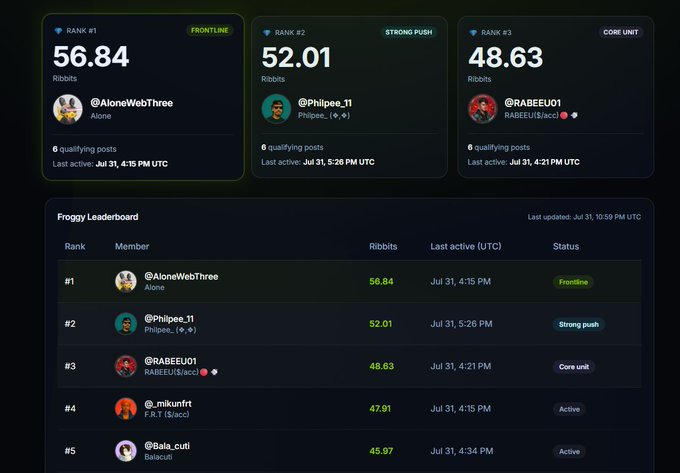Screen dimensions: 680x473
Task: Click the Active status pill for @_mikunfrt
Action: click(x=569, y=409)
